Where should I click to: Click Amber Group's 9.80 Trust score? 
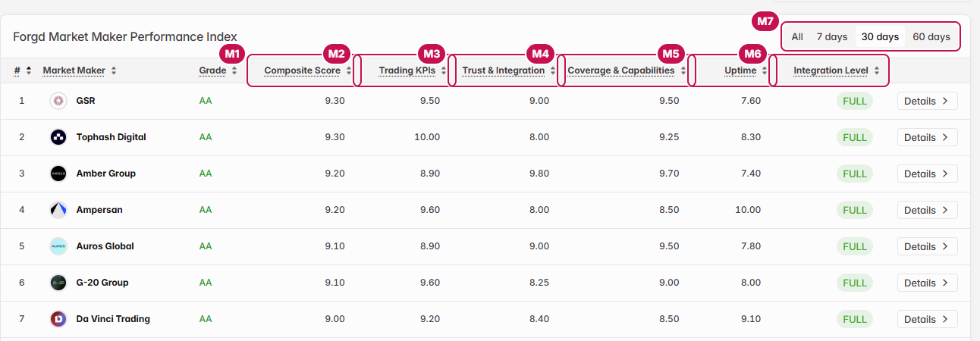539,174
